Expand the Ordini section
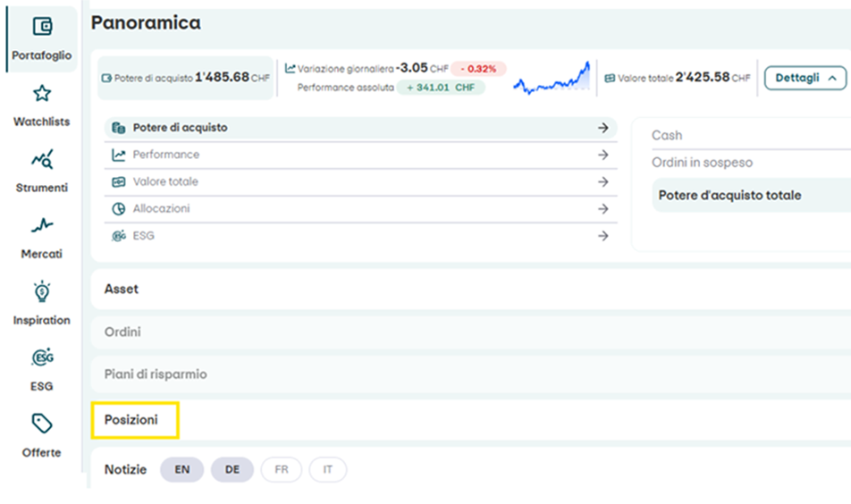Image resolution: width=851 pixels, height=504 pixels. 122,332
